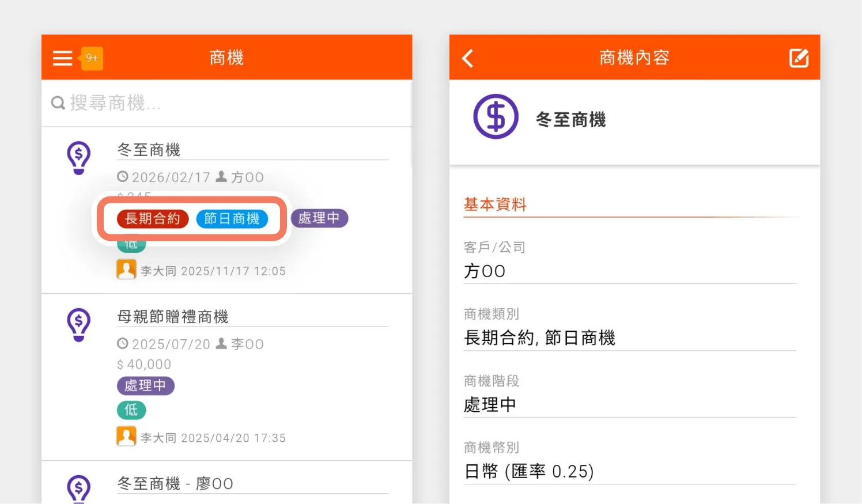Tap 李大同 2025/11/17 12:05 timestamp
The height and width of the screenshot is (504, 862).
(x=213, y=271)
